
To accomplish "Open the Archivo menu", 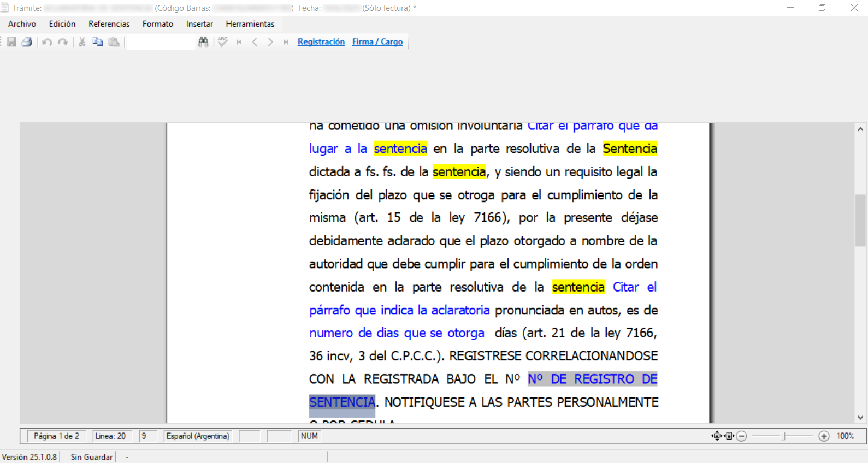I will click(x=22, y=24).
